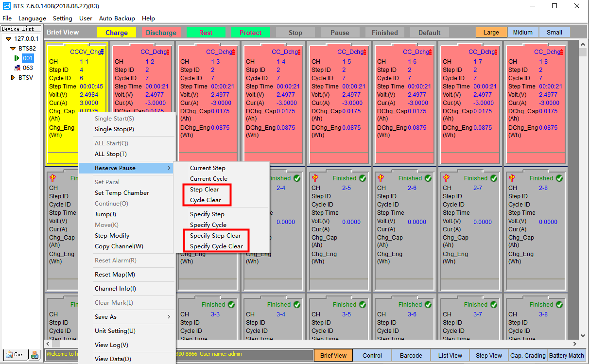Switch channel card size to Small
Viewport: 589px width, 364px height.
554,33
